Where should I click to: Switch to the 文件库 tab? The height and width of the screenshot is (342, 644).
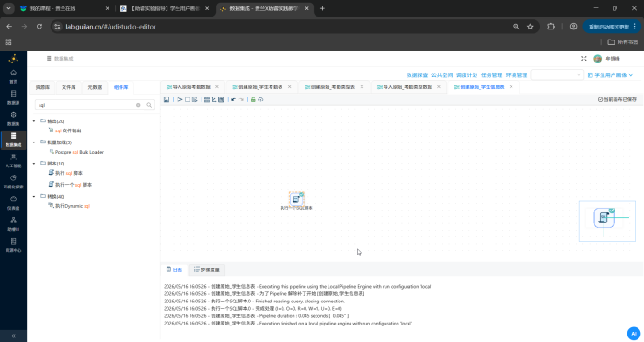[69, 87]
